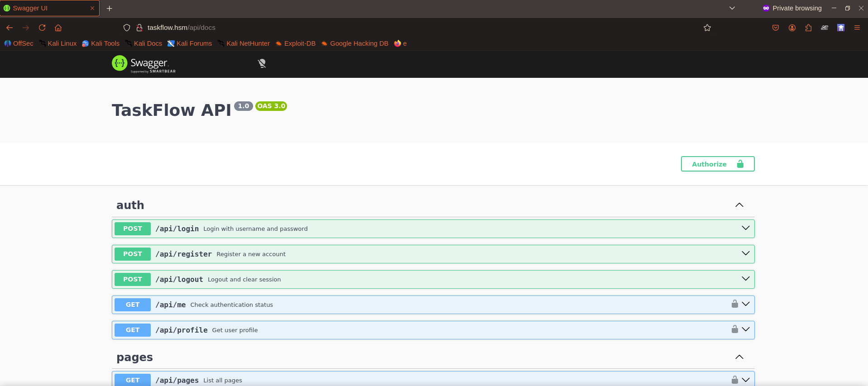The height and width of the screenshot is (386, 868).
Task: Open the Firefox hamburger menu
Action: coord(857,28)
